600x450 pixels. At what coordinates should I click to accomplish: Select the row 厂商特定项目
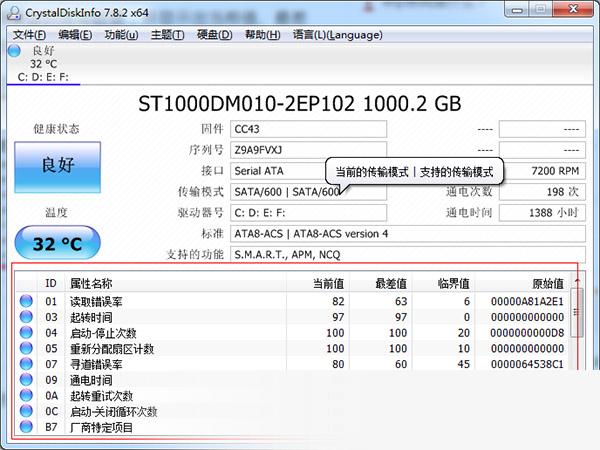pyautogui.click(x=293, y=427)
